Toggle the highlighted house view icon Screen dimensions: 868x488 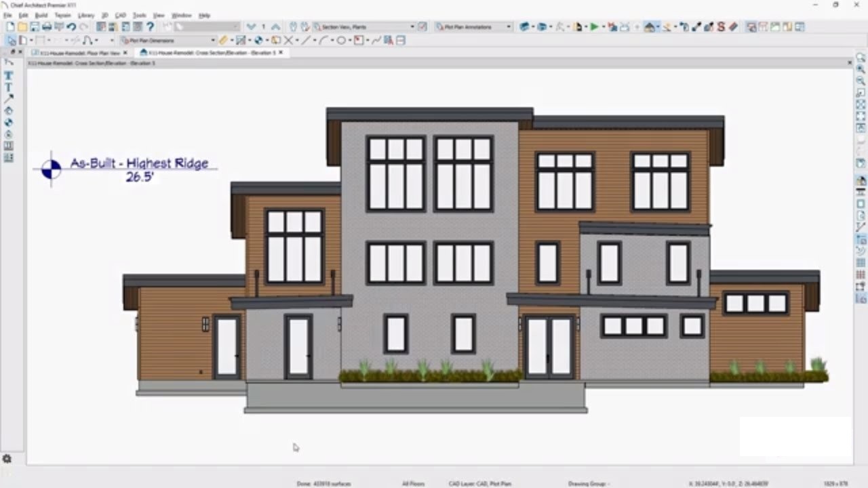click(650, 26)
